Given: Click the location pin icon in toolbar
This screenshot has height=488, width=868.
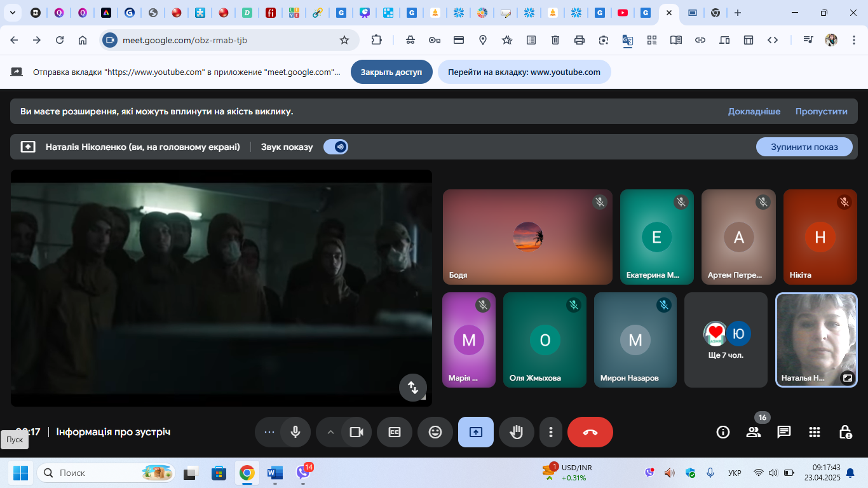Looking at the screenshot, I should pyautogui.click(x=483, y=40).
